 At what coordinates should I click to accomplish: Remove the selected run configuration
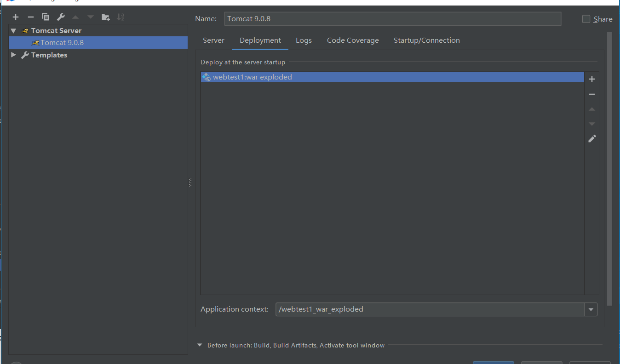coord(31,17)
